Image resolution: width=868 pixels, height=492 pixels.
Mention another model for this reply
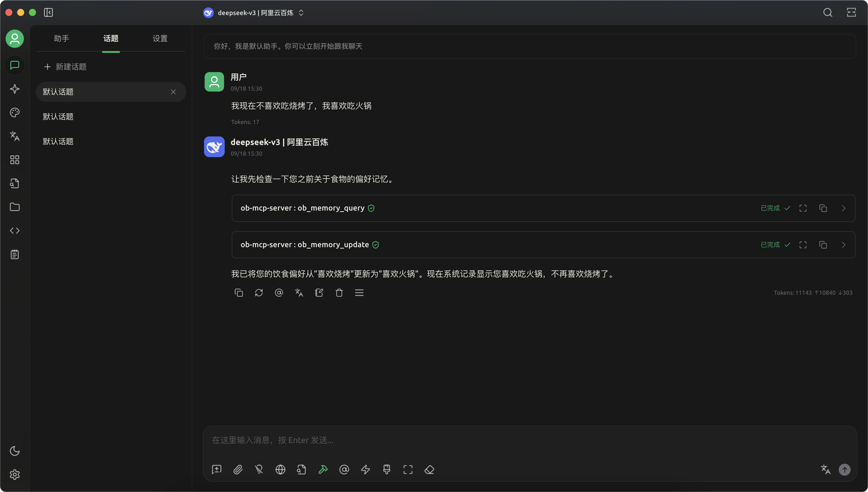[279, 293]
